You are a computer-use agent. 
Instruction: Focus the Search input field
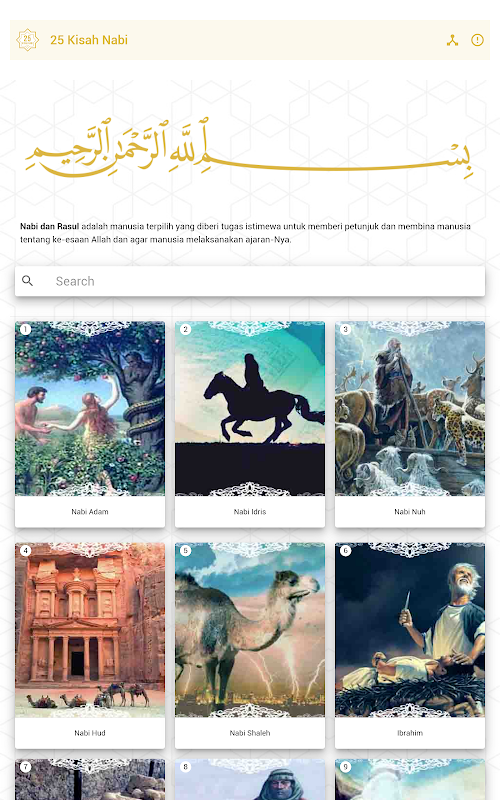point(250,281)
